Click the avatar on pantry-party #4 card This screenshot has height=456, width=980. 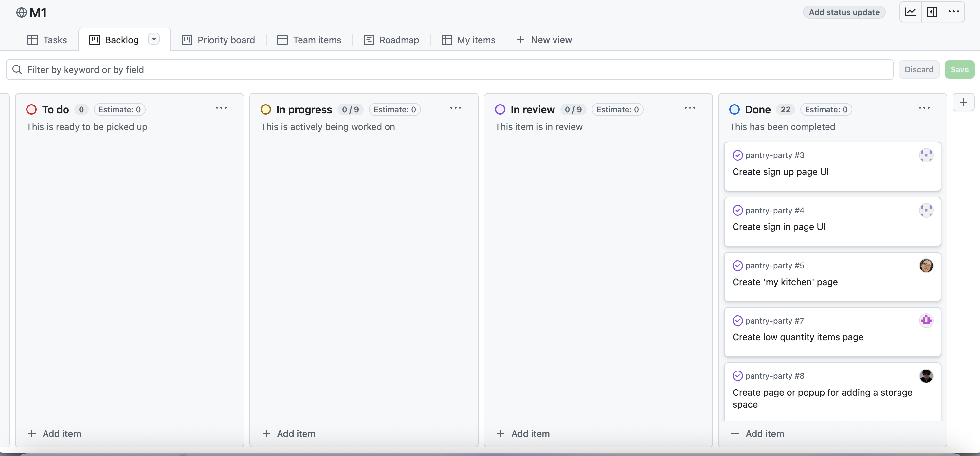[926, 210]
